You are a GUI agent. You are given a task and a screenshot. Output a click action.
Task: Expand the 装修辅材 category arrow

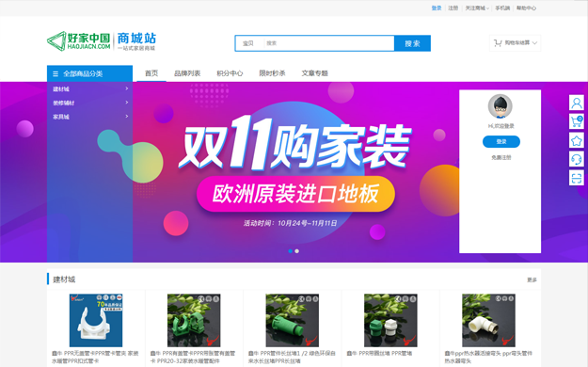click(127, 103)
